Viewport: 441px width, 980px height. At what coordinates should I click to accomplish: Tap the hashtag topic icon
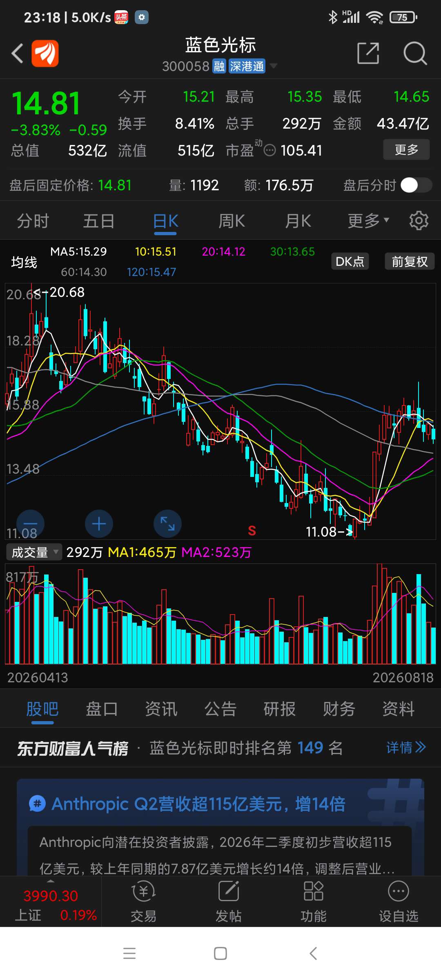coord(37,804)
